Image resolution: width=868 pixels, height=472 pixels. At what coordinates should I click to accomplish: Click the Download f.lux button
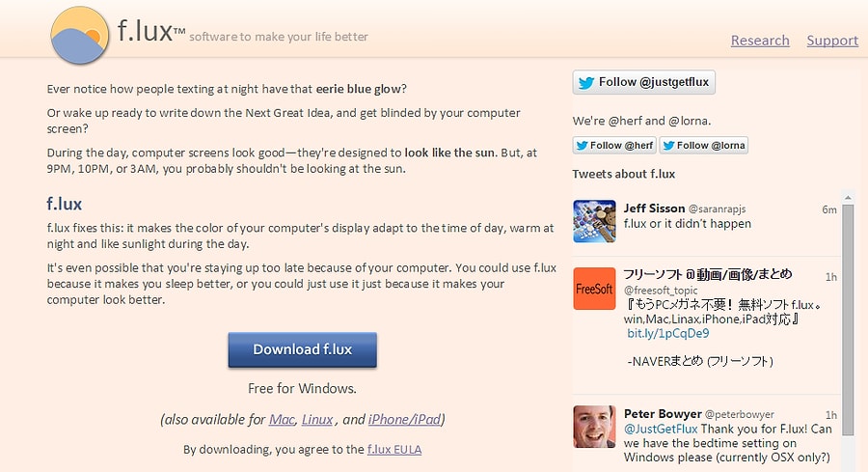pyautogui.click(x=302, y=349)
